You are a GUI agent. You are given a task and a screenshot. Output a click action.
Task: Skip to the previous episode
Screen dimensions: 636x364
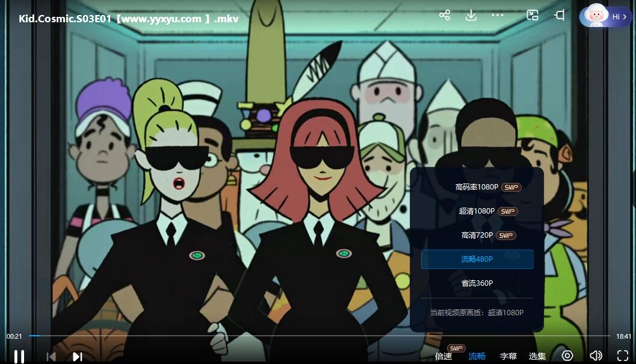[x=51, y=357]
